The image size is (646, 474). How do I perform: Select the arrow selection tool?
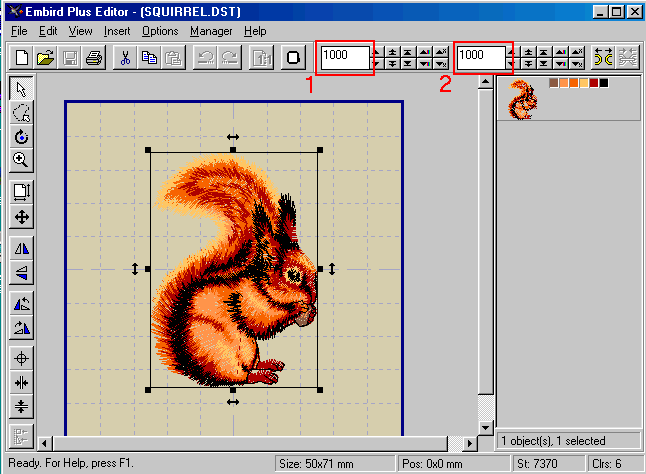[21, 89]
